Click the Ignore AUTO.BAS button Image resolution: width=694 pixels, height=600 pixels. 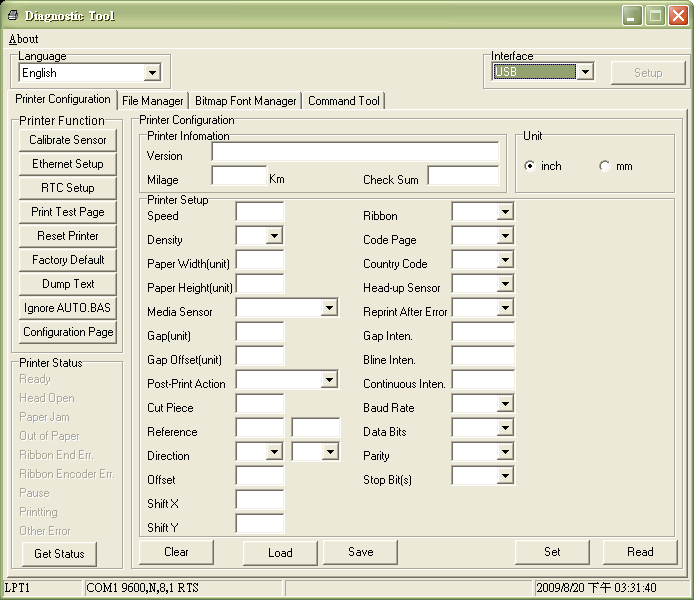(68, 308)
